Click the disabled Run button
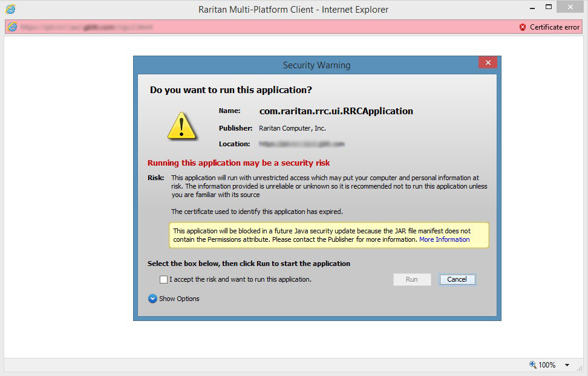Image resolution: width=588 pixels, height=376 pixels. click(412, 279)
